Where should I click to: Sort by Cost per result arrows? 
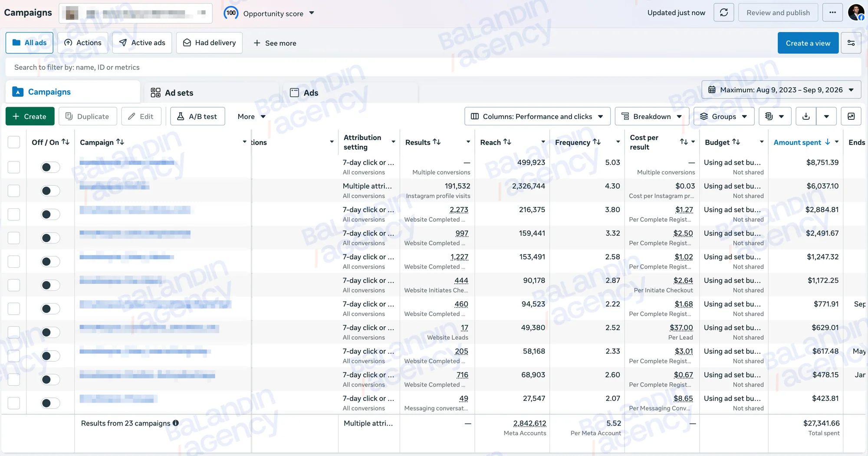(x=684, y=142)
